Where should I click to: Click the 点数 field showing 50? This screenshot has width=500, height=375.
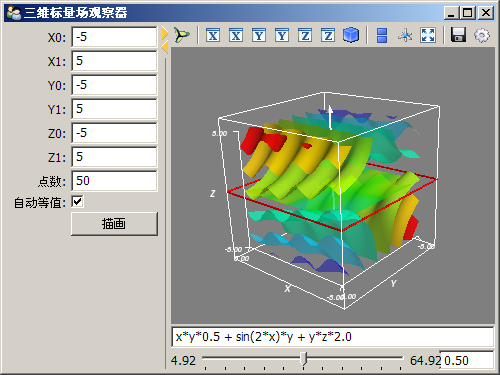pos(114,181)
